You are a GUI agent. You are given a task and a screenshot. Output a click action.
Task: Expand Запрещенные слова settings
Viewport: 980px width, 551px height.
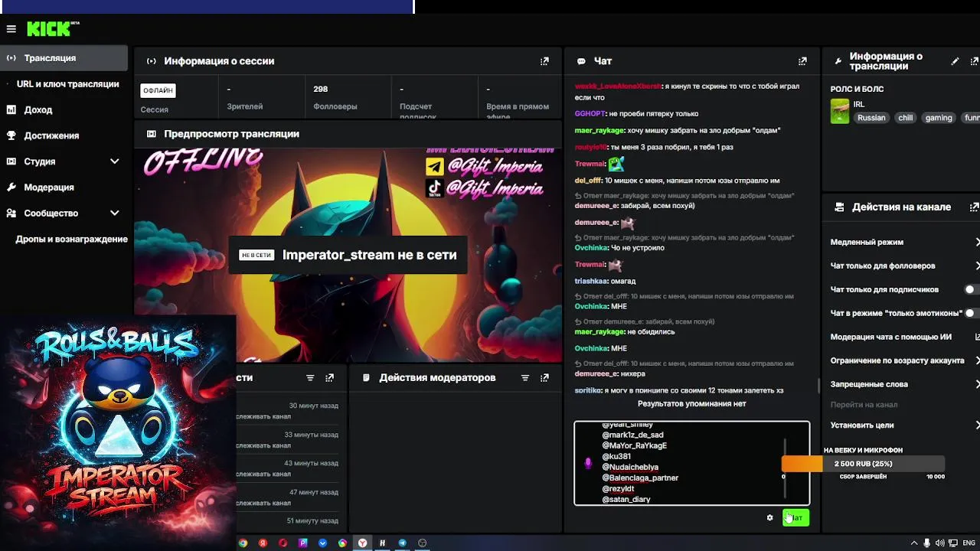[978, 384]
